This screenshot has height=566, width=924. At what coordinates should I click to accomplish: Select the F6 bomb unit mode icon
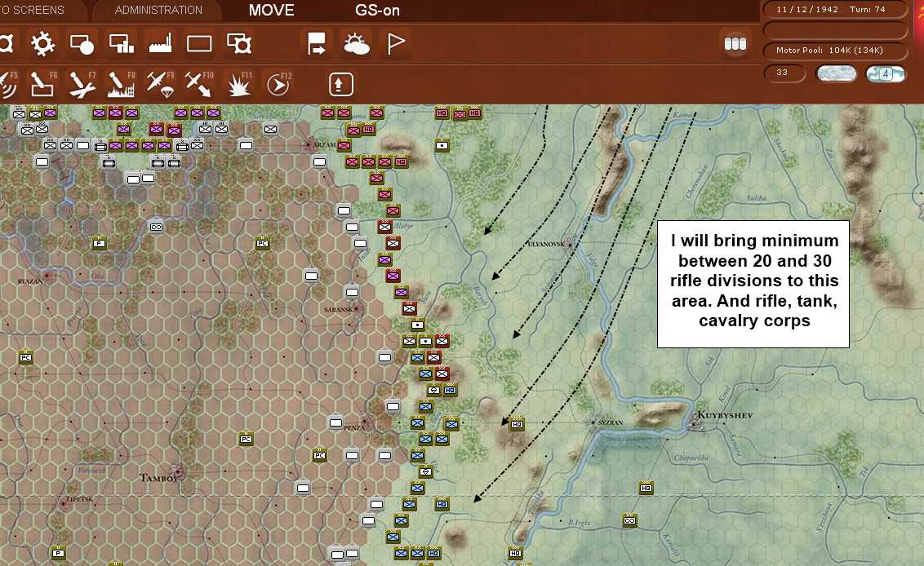[42, 84]
